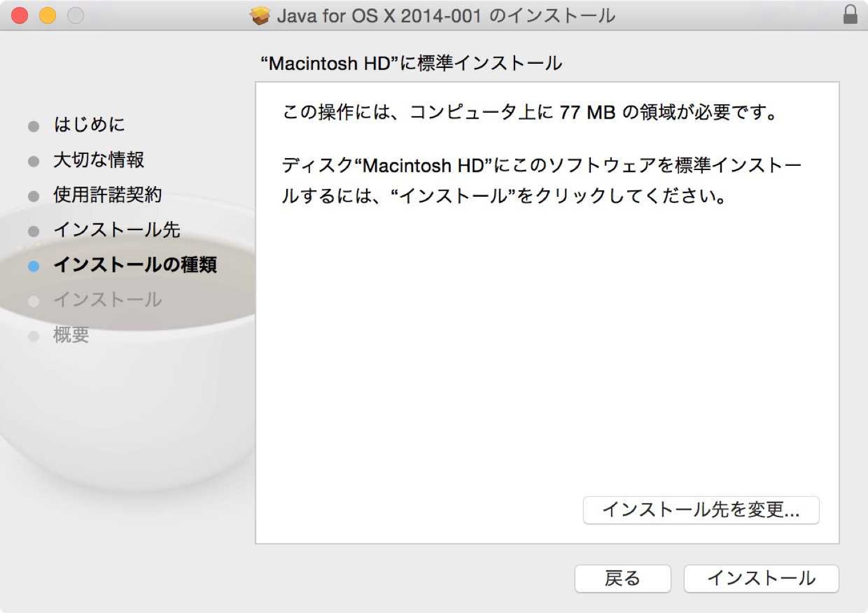The height and width of the screenshot is (613, 868).
Task: Click the gray bullet beside 大切な情報
Action: point(34,162)
